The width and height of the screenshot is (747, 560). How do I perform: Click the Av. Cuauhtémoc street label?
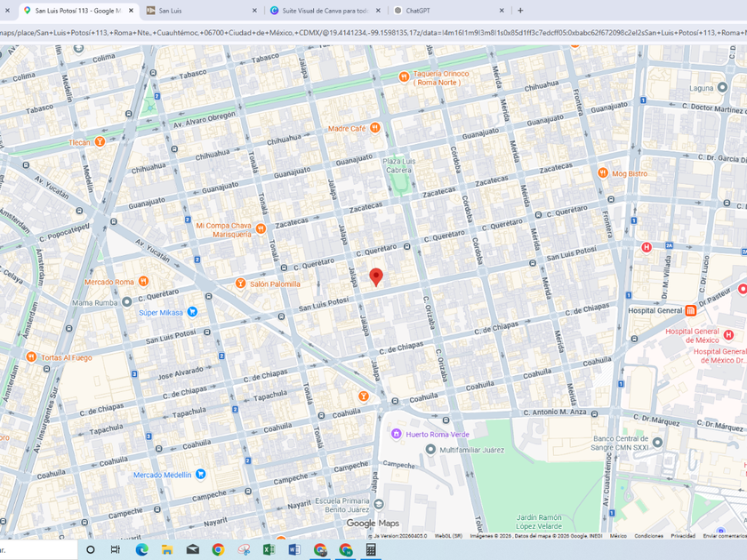click(606, 478)
